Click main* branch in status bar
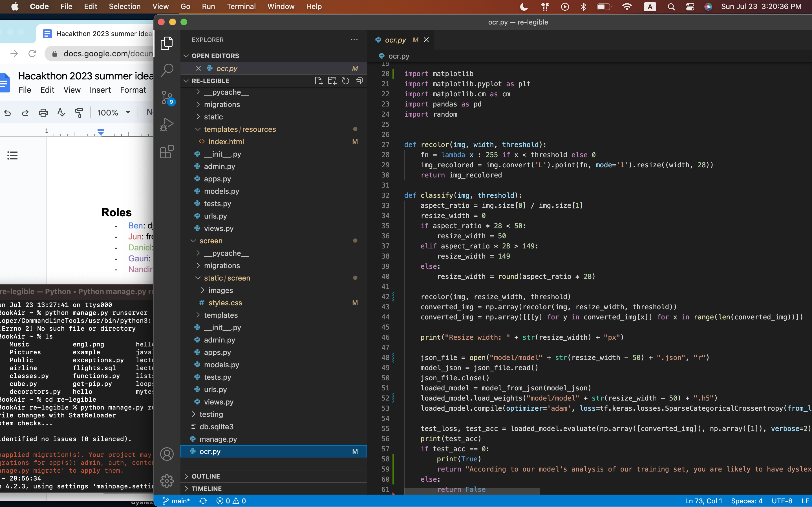The height and width of the screenshot is (507, 812). [x=176, y=501]
